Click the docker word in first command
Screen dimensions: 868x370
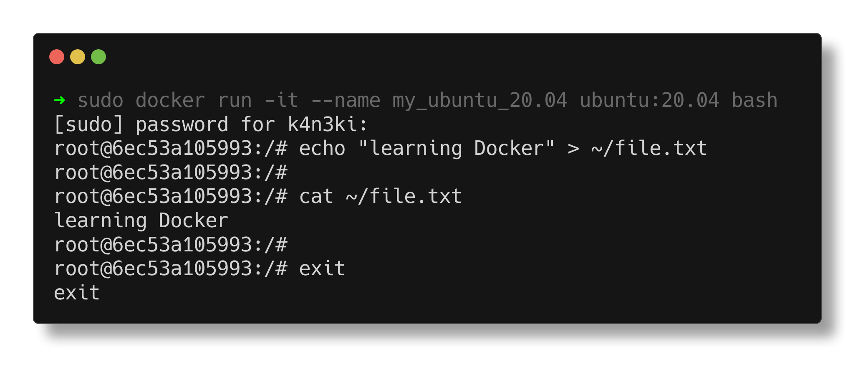[170, 100]
